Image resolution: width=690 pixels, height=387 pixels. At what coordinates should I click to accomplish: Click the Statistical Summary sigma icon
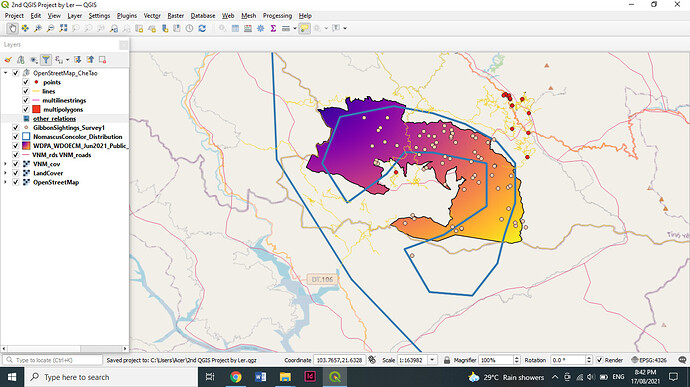[x=273, y=29]
